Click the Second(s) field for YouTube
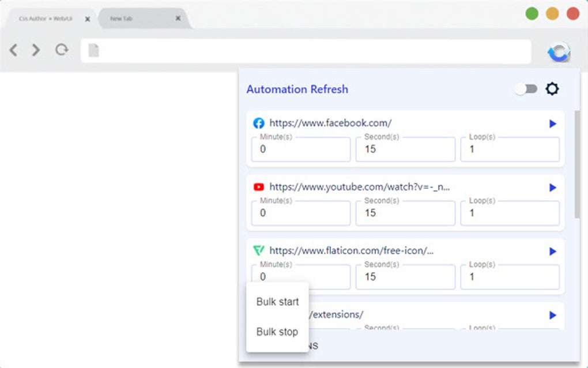 click(x=405, y=213)
